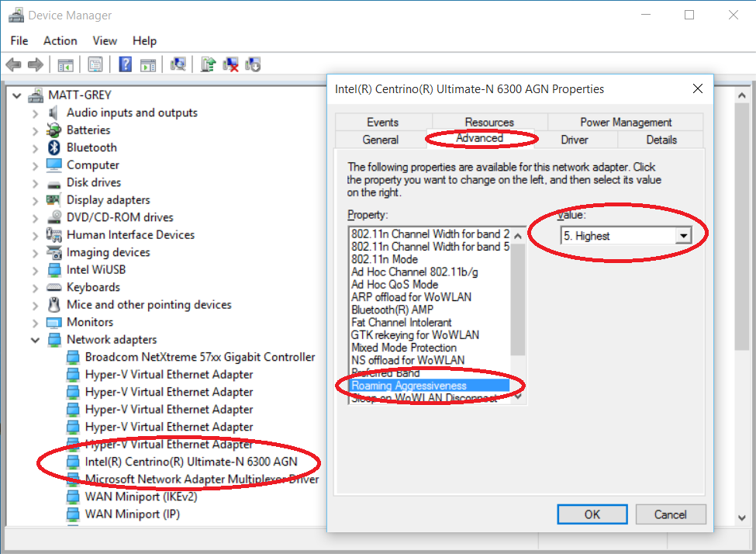Toggle the Show/Hide Action Pane icon
The image size is (756, 554).
pyautogui.click(x=148, y=64)
